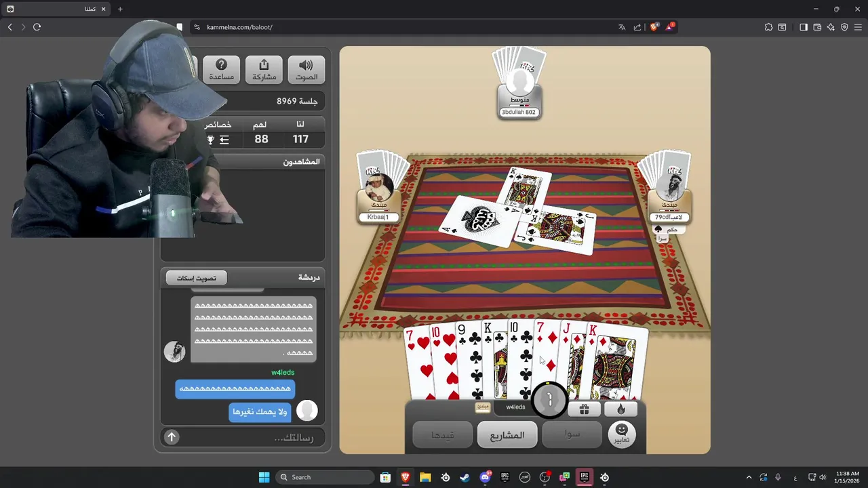Click the جلسة 8969 session label
This screenshot has height=488, width=868.
coord(297,101)
